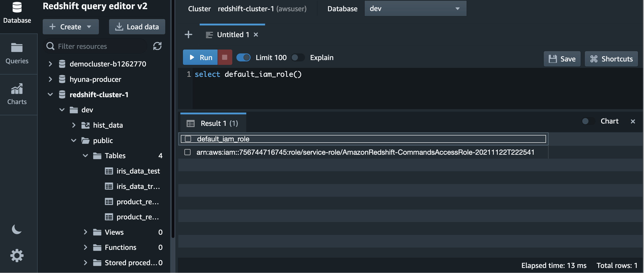The width and height of the screenshot is (644, 273).
Task: Open the Queries sidebar panel
Action: tap(17, 53)
